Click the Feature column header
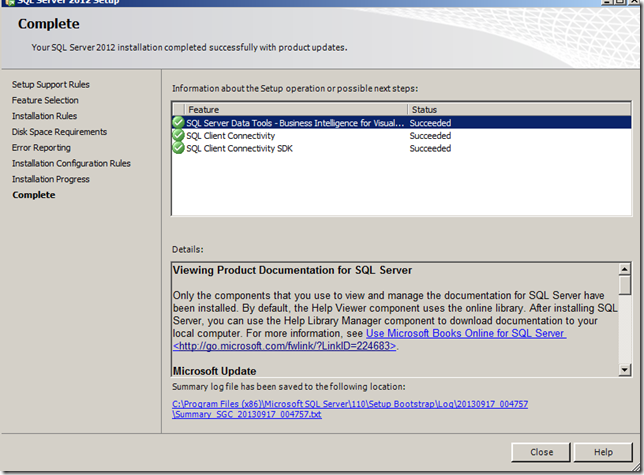Viewport: 644px width, 475px height. pos(296,110)
